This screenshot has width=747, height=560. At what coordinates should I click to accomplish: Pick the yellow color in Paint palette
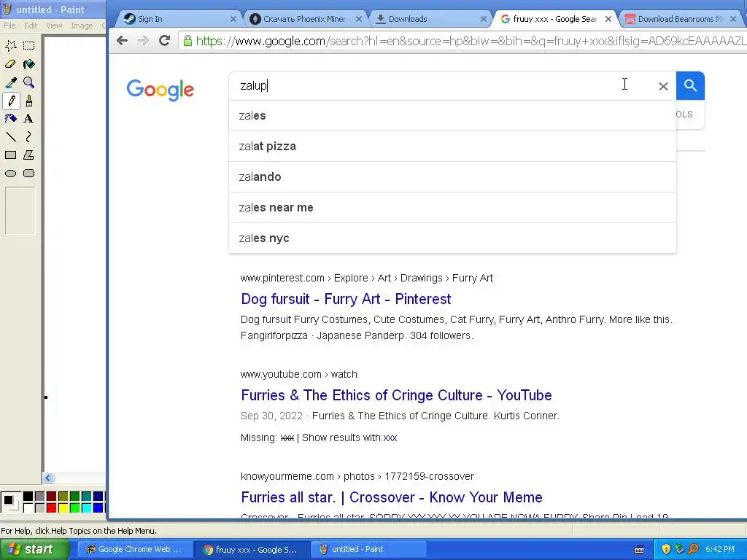coord(63,507)
